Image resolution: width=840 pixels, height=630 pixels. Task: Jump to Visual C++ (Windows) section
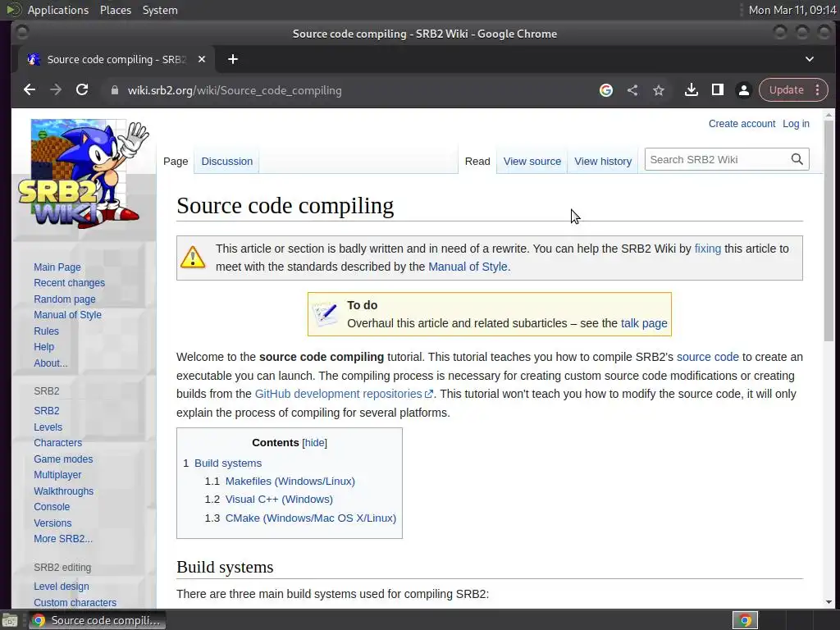pos(279,500)
